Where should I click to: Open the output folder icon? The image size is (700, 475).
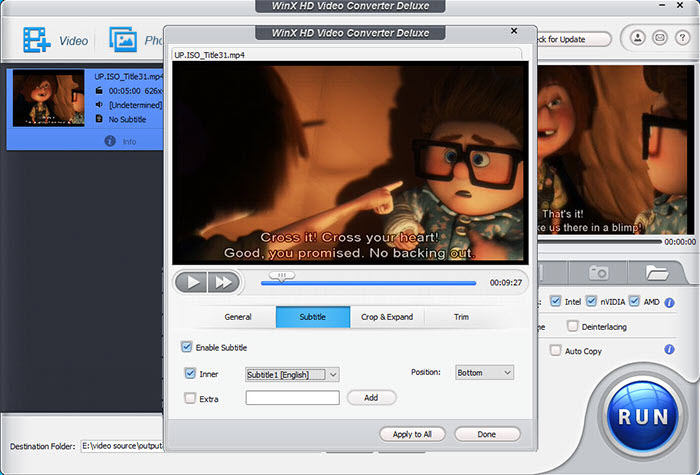[656, 272]
